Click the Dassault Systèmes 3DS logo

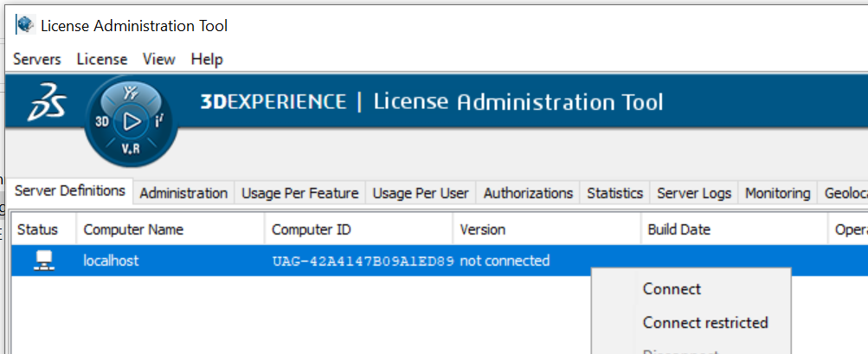click(x=47, y=103)
